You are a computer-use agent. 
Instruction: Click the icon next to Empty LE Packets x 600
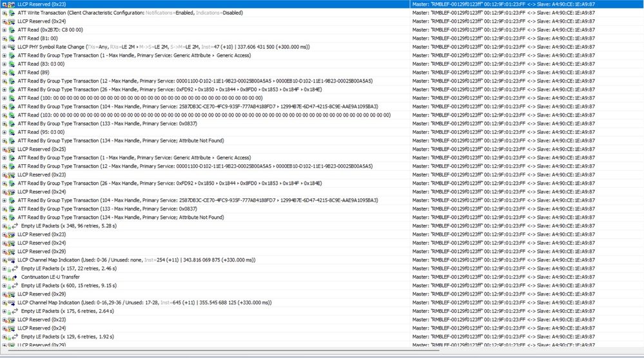click(x=14, y=286)
